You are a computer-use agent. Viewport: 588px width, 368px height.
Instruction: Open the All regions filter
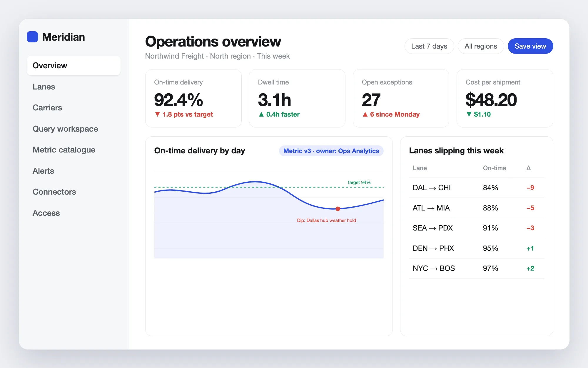pyautogui.click(x=481, y=46)
